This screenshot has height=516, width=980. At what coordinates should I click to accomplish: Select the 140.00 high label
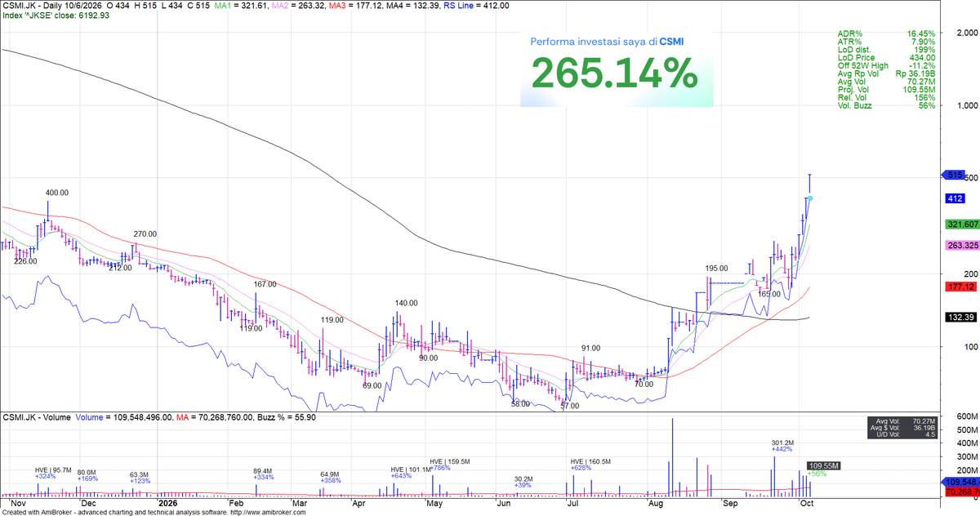click(x=406, y=303)
